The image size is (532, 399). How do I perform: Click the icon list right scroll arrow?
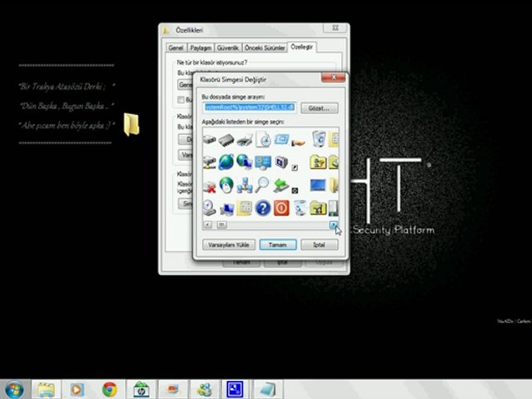[334, 224]
